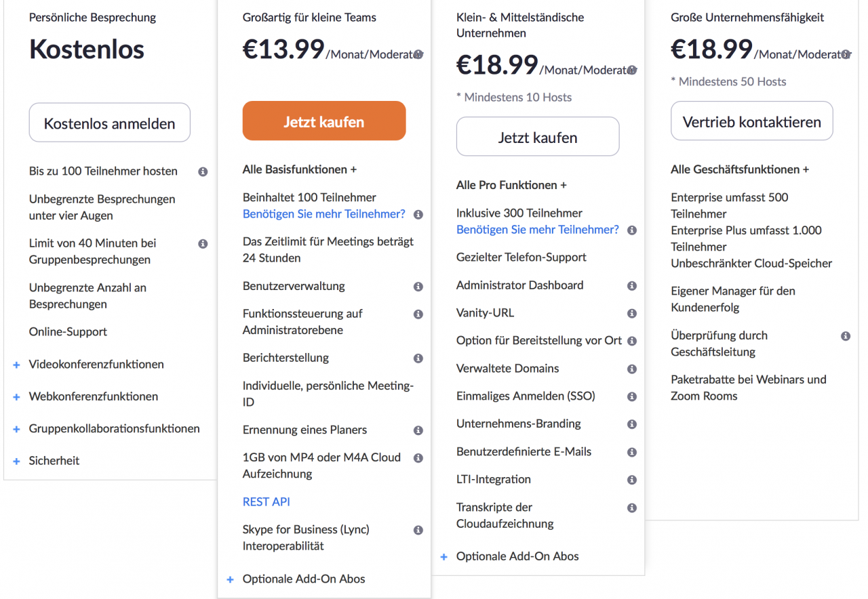Show info for Berichterstellung feature
Screen dimensions: 868x599
point(418,358)
